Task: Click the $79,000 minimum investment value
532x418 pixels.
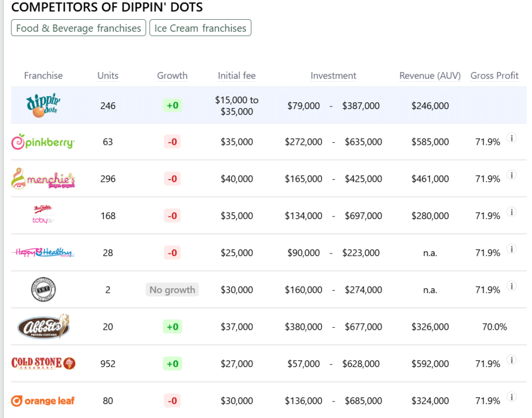Action: pos(303,106)
